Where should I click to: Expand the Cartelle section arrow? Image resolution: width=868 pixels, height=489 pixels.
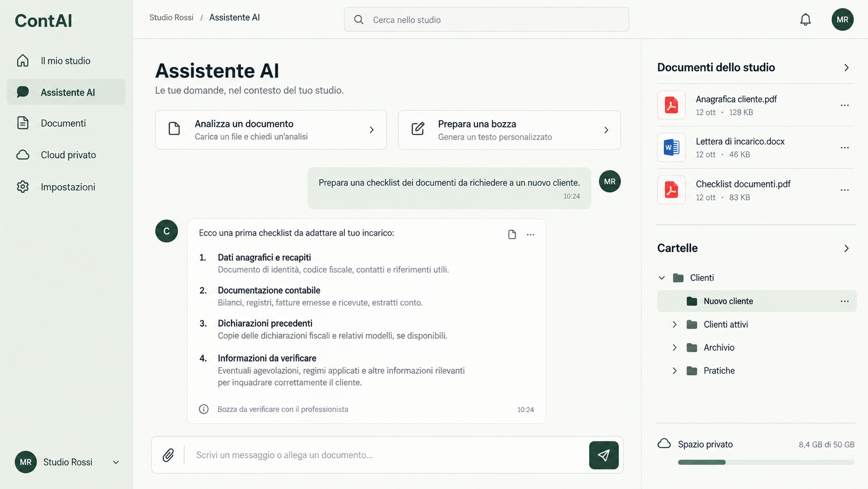tap(846, 248)
